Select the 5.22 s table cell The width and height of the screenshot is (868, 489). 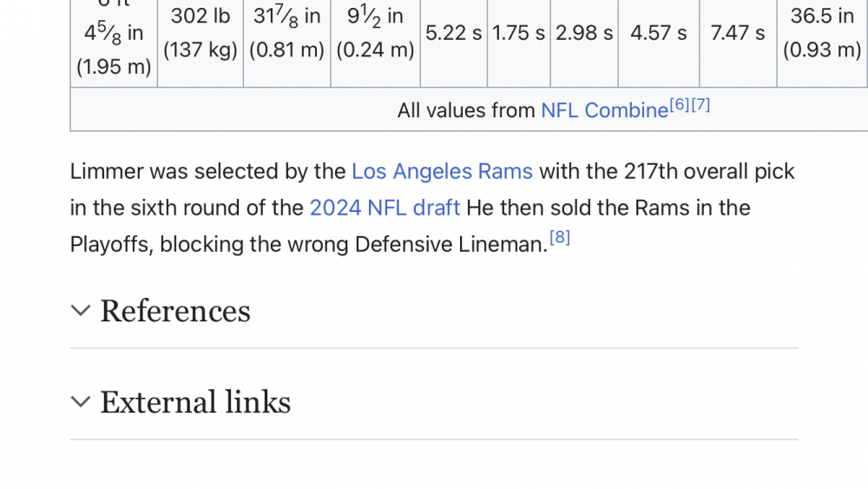(x=454, y=33)
